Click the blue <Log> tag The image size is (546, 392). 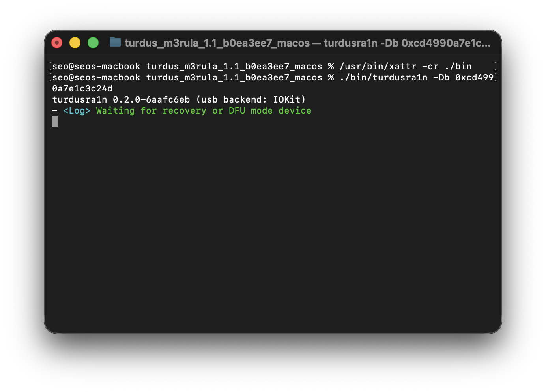point(77,111)
